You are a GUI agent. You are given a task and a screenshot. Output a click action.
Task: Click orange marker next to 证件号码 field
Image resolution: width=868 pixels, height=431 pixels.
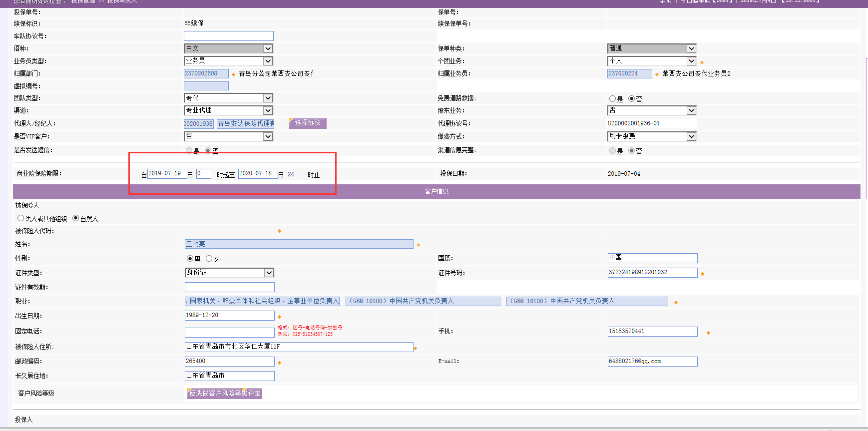click(x=702, y=274)
